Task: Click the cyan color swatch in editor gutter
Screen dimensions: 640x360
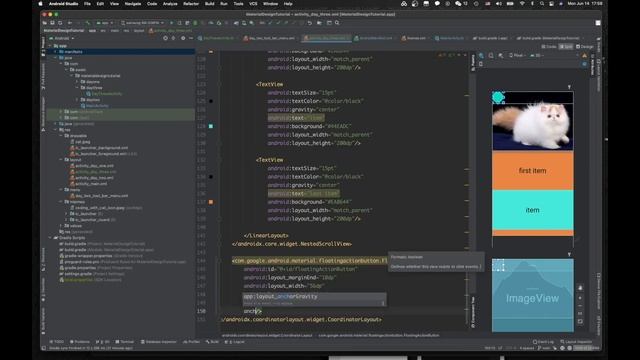Action: click(x=211, y=126)
